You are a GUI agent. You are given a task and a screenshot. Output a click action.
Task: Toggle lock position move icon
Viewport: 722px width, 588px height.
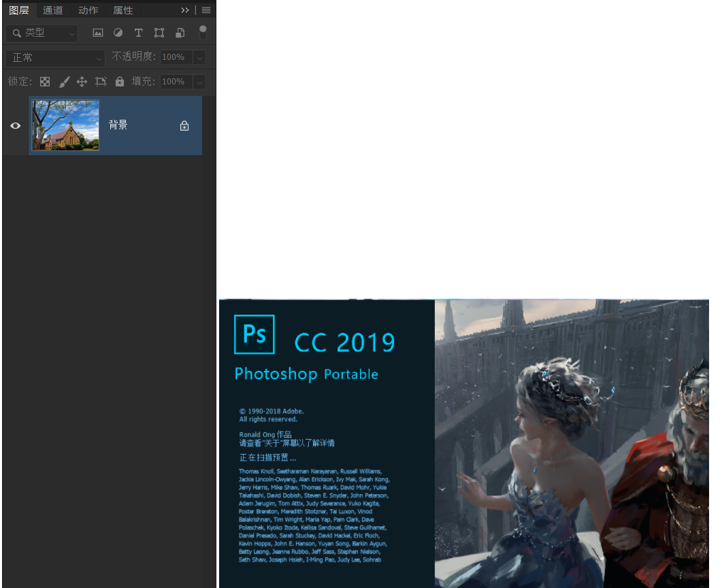coord(82,82)
